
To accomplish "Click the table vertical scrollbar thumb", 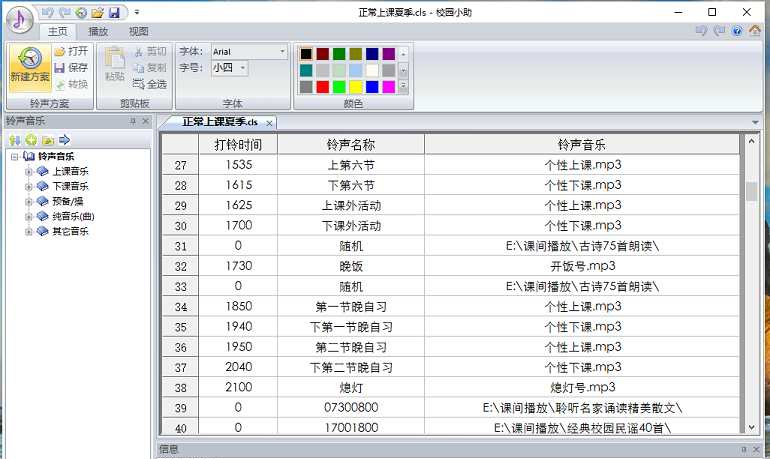I will coord(751,191).
